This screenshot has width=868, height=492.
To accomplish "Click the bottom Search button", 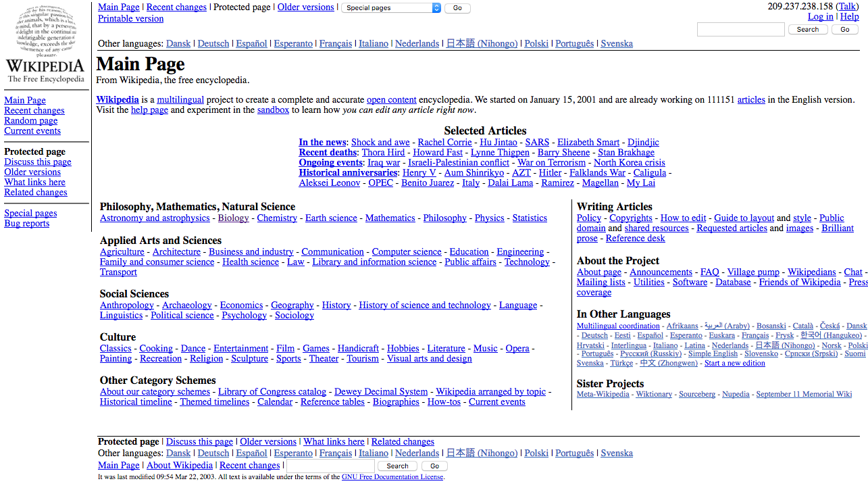I will coord(397,466).
